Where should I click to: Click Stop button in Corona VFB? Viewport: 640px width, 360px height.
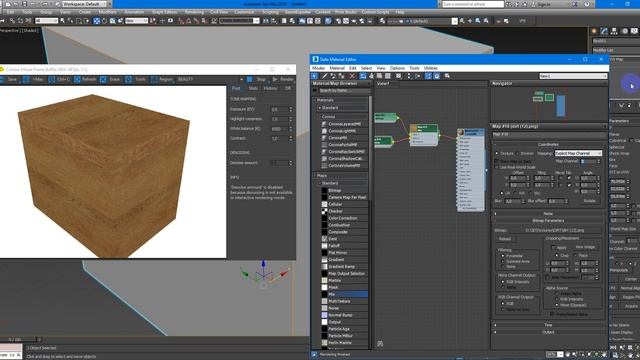[257, 79]
